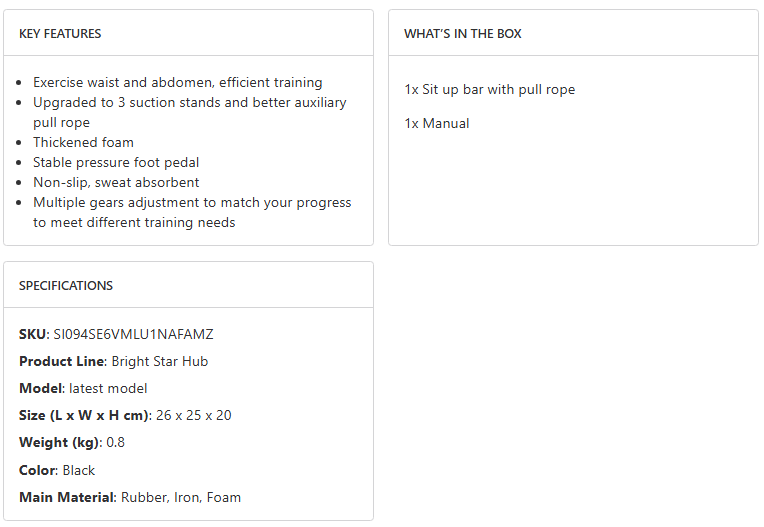Click the bold 'Size (L x W x H cm)' label

click(84, 416)
